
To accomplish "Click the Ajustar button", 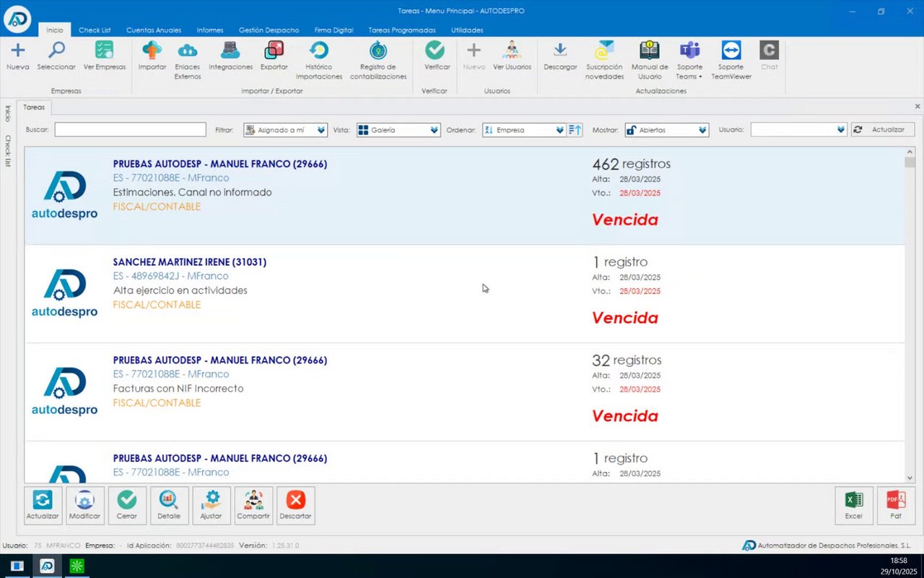I will coord(212,505).
